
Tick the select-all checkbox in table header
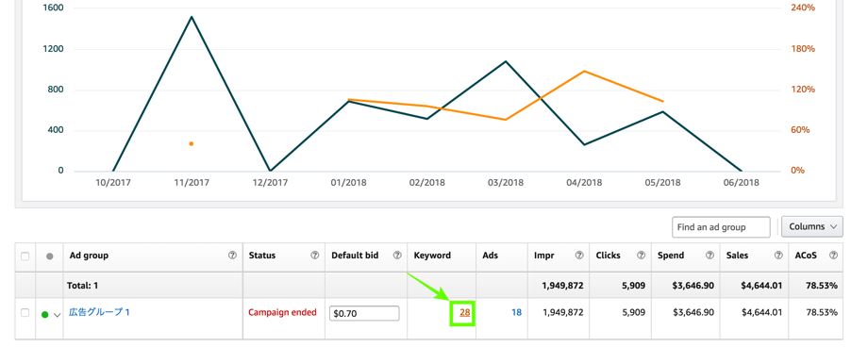[25, 256]
